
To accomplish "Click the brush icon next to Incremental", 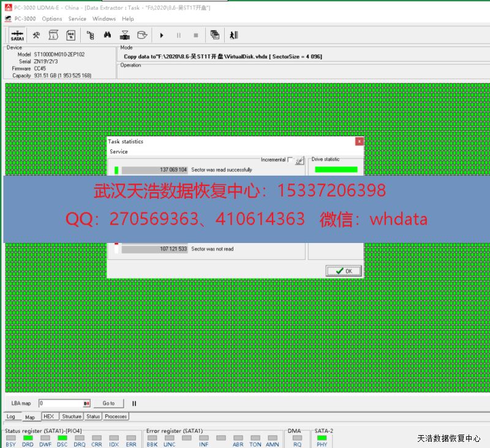I will [x=300, y=160].
